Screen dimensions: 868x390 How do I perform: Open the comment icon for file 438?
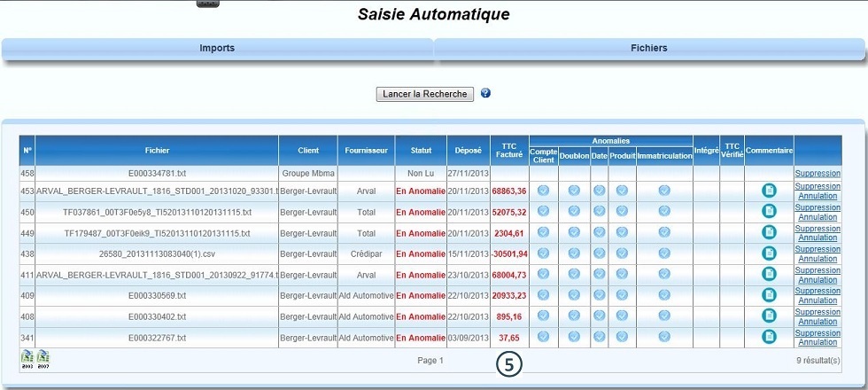769,253
